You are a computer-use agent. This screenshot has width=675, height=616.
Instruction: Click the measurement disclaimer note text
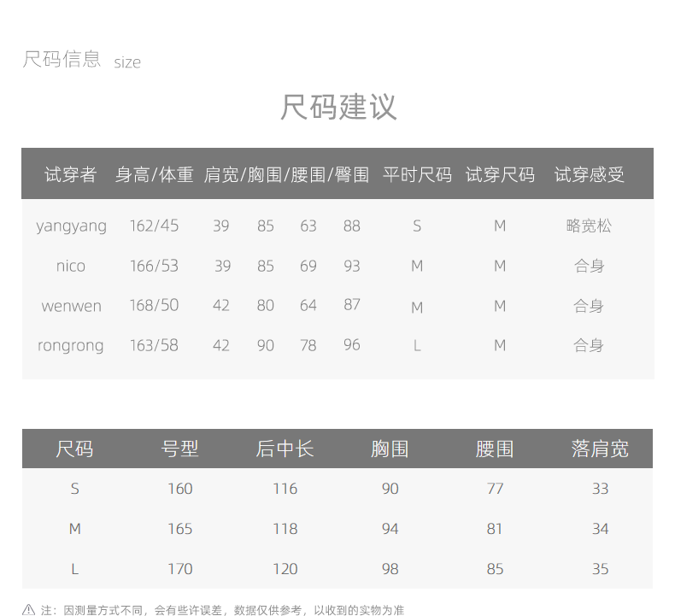[x=222, y=610]
